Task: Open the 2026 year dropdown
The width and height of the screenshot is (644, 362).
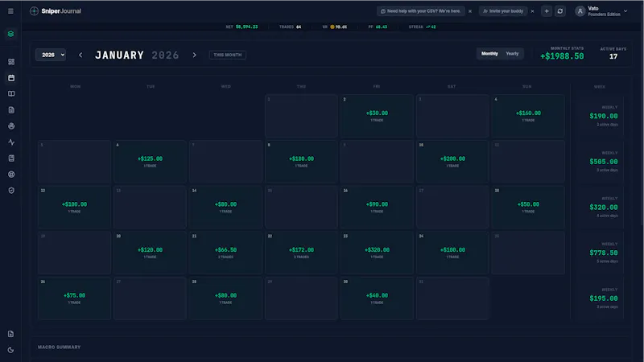Action: coord(51,55)
